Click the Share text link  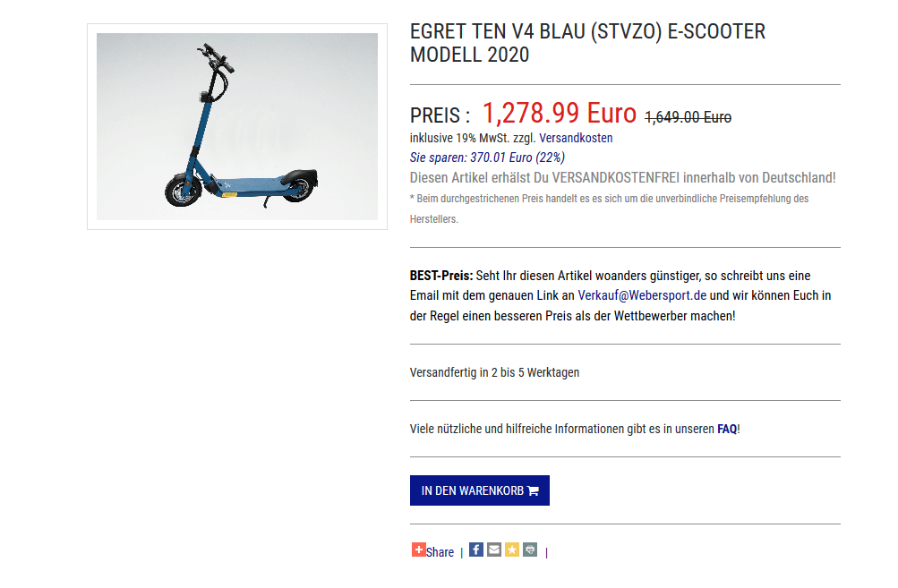(440, 552)
